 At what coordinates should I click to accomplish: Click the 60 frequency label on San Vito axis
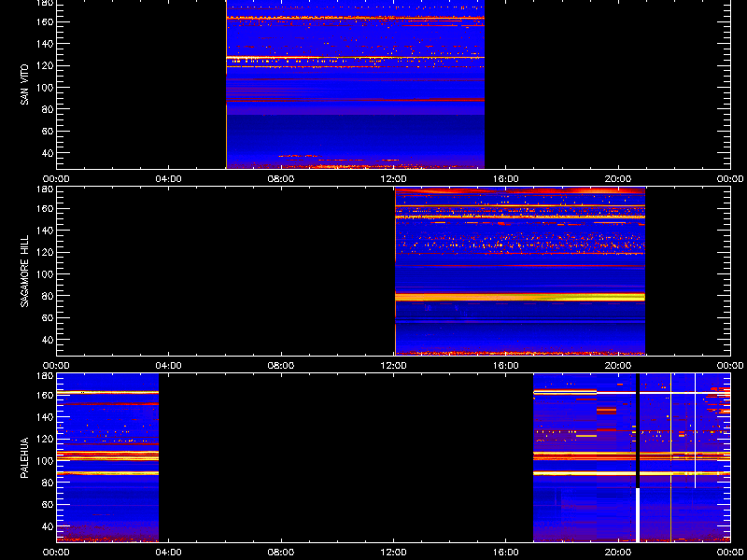[x=49, y=131]
